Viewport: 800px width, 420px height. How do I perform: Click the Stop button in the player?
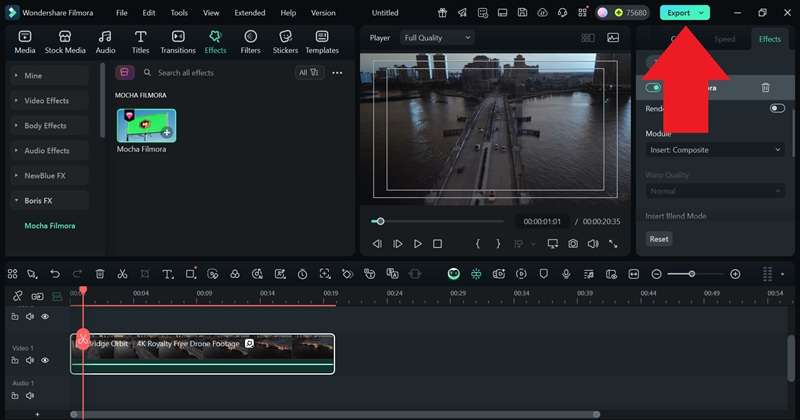tap(437, 244)
